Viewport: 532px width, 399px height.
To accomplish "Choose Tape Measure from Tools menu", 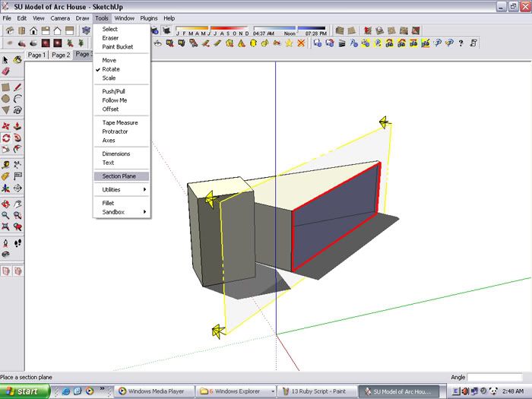I will 121,122.
